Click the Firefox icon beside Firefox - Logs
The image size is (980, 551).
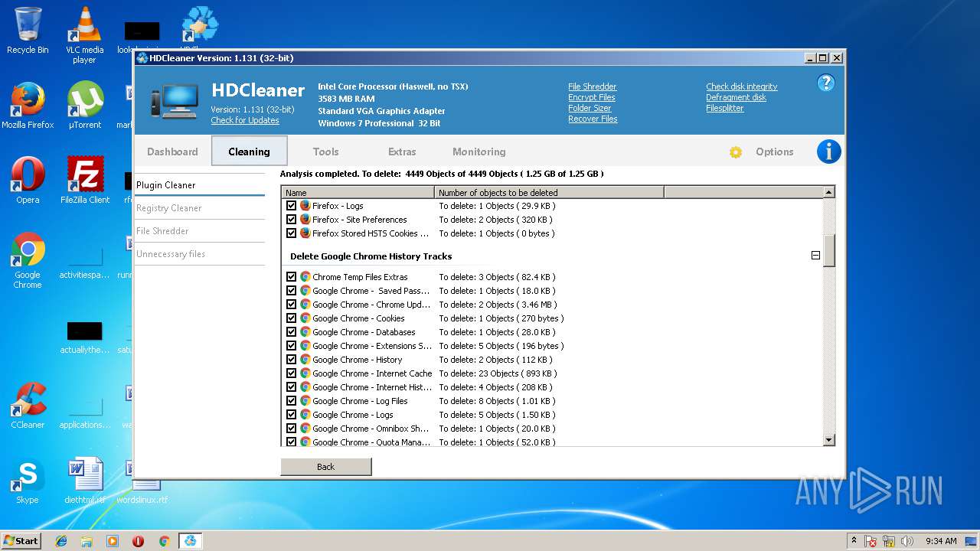click(305, 206)
